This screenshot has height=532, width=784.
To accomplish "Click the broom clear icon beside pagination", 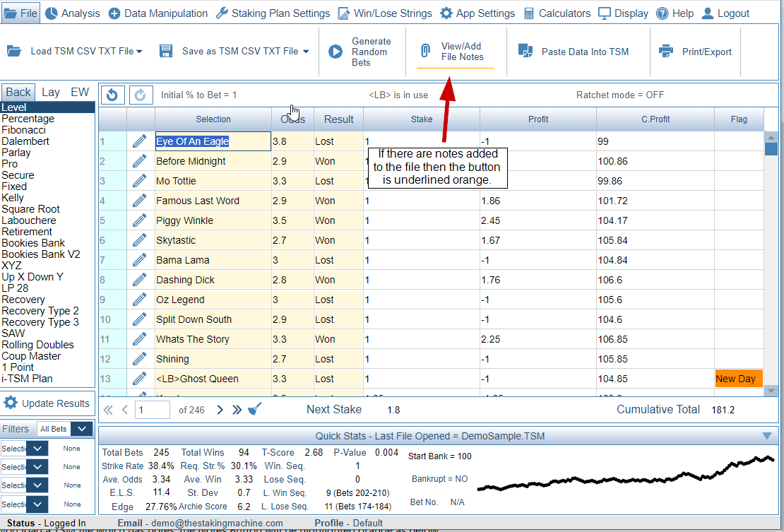I will click(x=255, y=410).
